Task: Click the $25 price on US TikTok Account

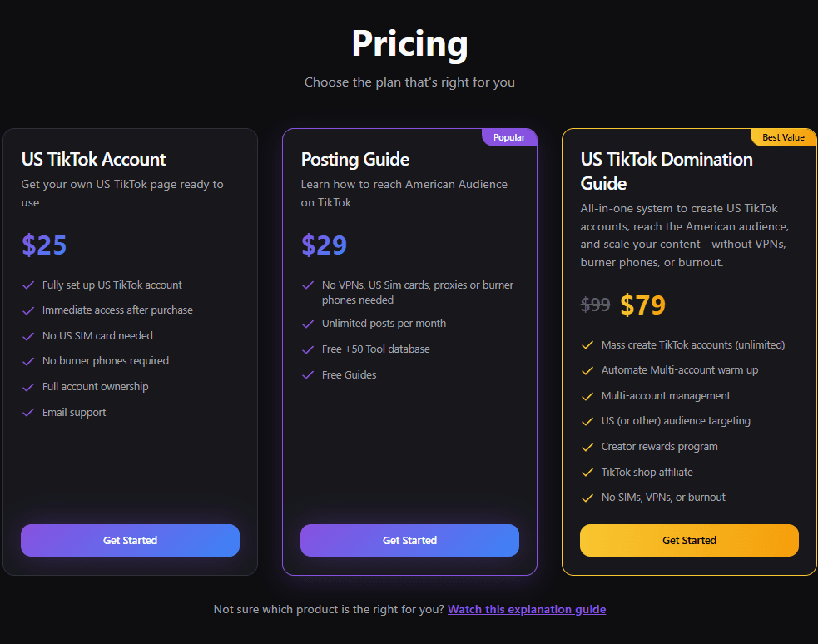Action: point(44,245)
